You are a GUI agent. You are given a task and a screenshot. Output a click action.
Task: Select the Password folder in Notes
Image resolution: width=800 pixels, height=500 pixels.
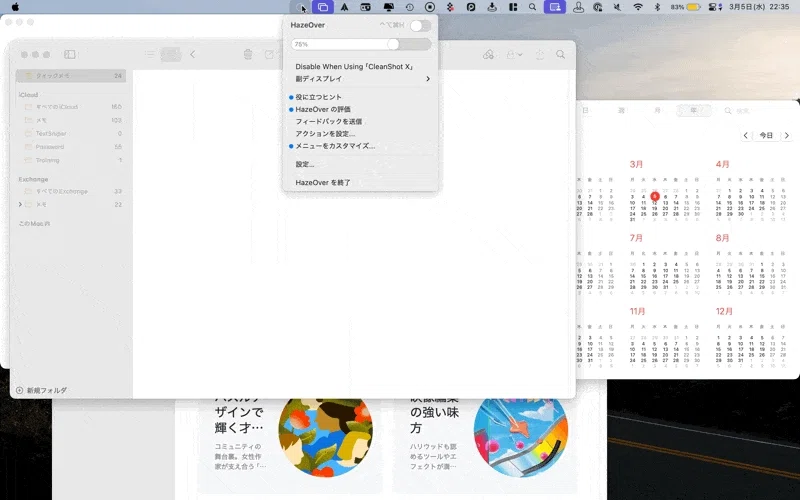pyautogui.click(x=71, y=146)
